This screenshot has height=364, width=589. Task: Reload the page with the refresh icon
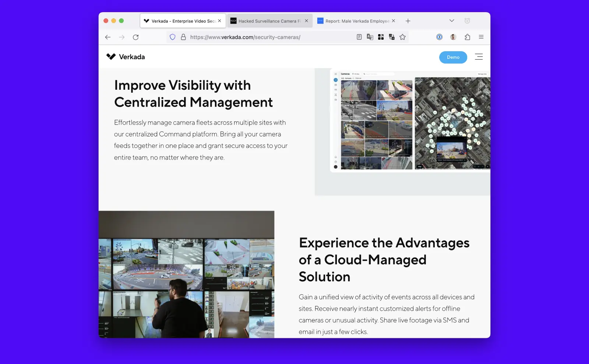tap(135, 37)
